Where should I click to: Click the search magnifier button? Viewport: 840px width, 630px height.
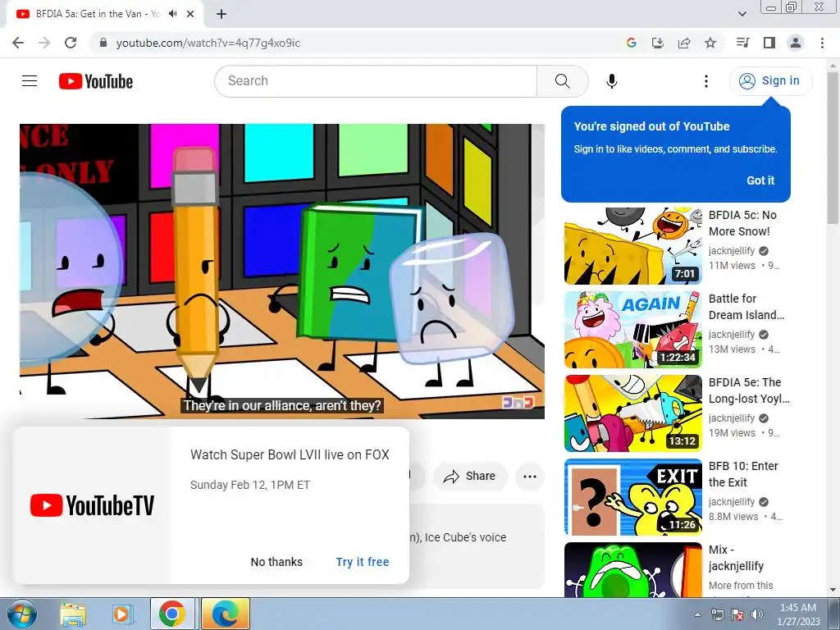563,81
